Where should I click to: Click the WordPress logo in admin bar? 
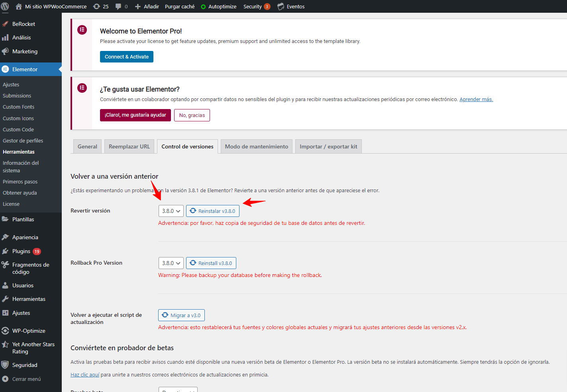coord(5,6)
